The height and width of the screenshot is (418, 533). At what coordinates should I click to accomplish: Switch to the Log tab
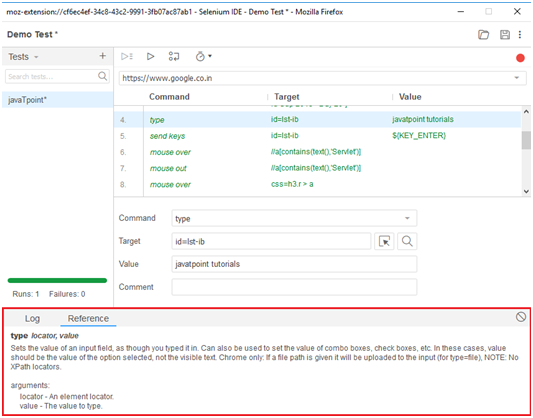click(x=32, y=319)
